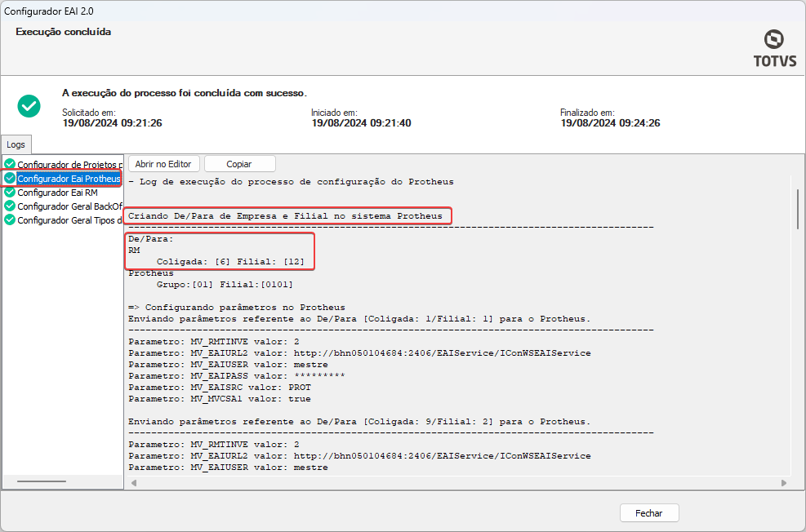Click the 'MV_EAISRC valor: PROT' line

pyautogui.click(x=220, y=388)
